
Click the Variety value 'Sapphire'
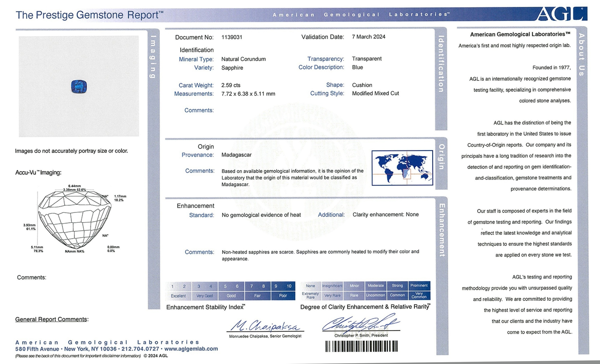click(232, 68)
